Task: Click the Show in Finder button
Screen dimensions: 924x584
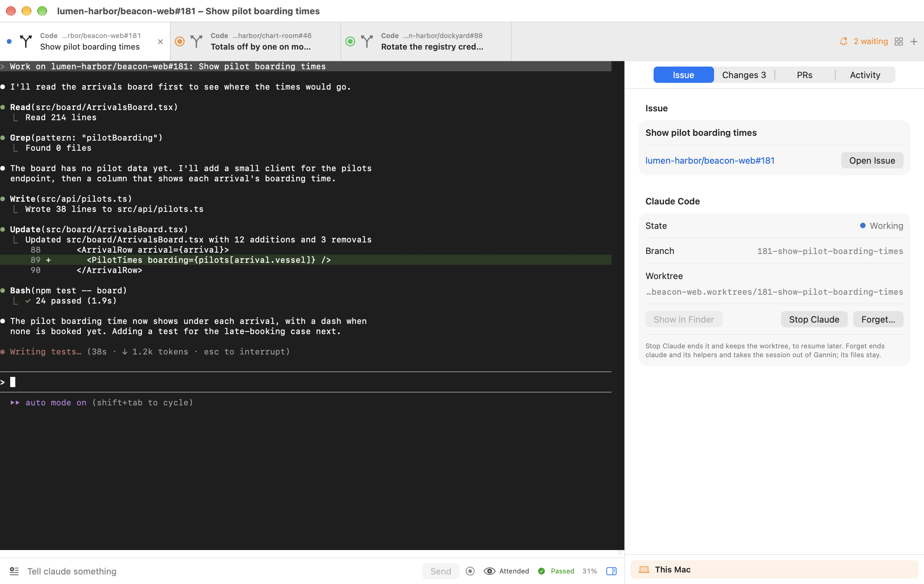Action: (x=683, y=319)
